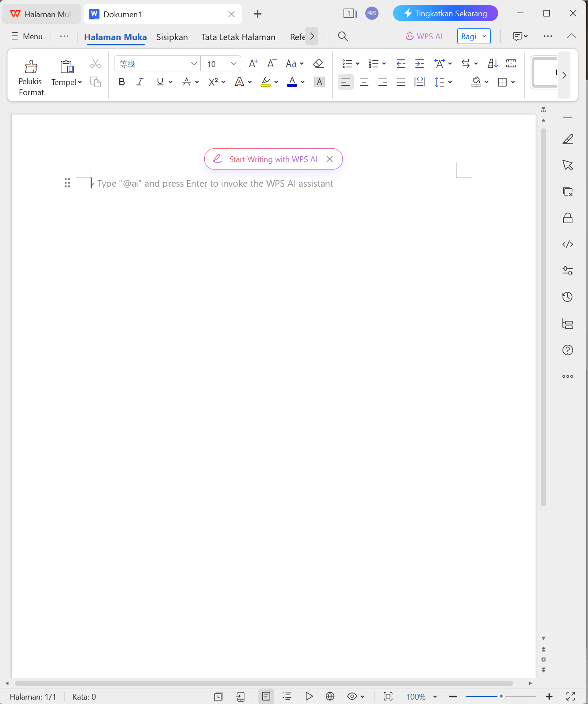Click the pen icon in right sidebar
Image resolution: width=588 pixels, height=704 pixels.
568,139
